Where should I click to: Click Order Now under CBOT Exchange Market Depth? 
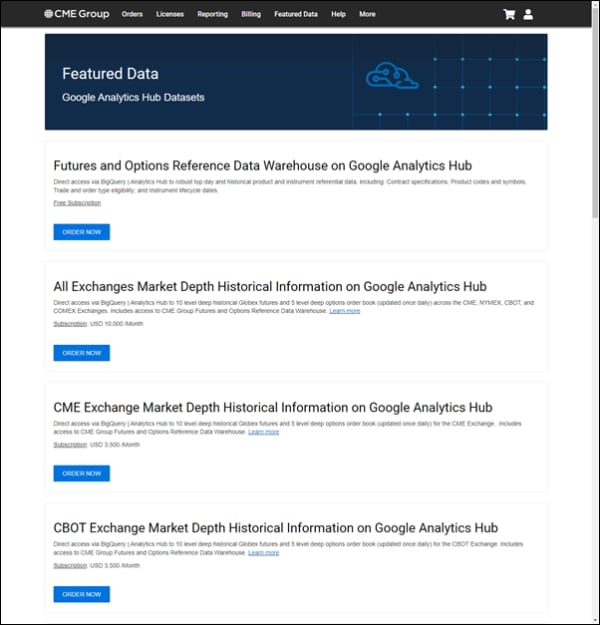click(81, 594)
